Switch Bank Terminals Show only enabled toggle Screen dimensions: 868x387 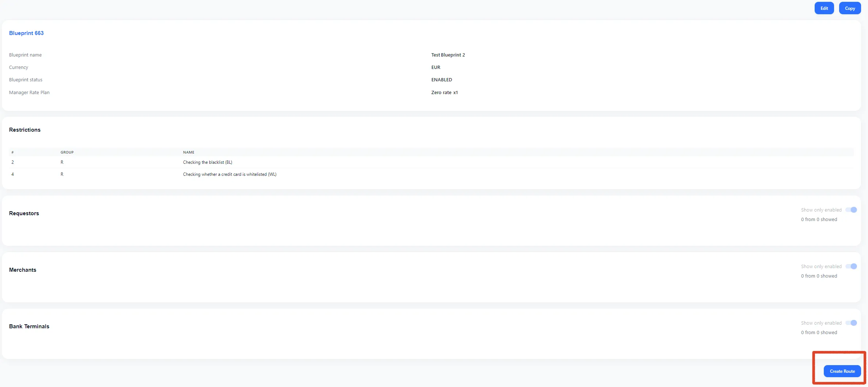tap(851, 323)
